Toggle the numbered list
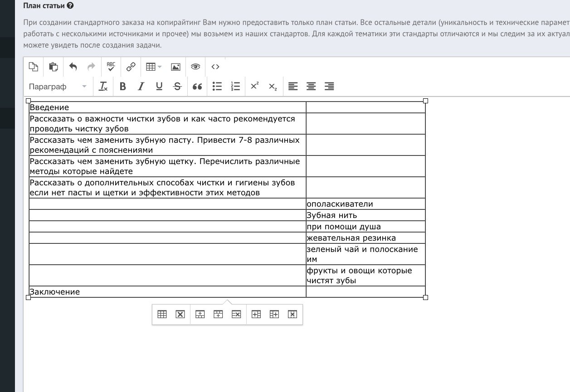 coord(235,86)
